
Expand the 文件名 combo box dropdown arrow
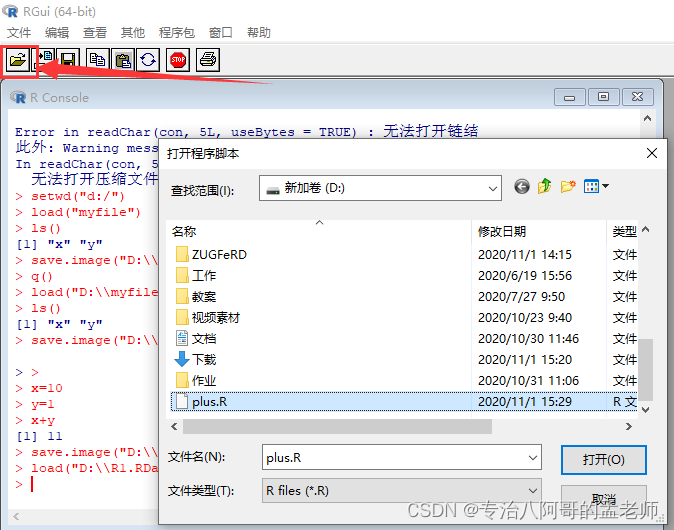[x=532, y=458]
